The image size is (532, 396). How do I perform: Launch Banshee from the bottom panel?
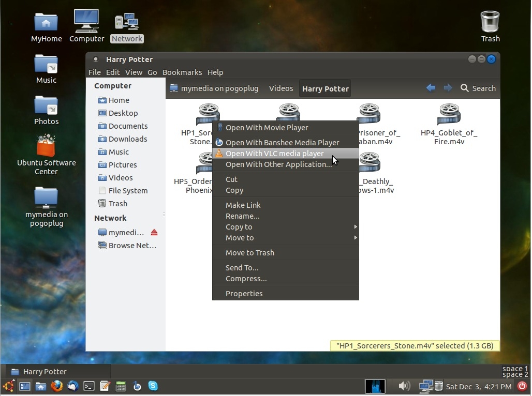coord(137,386)
